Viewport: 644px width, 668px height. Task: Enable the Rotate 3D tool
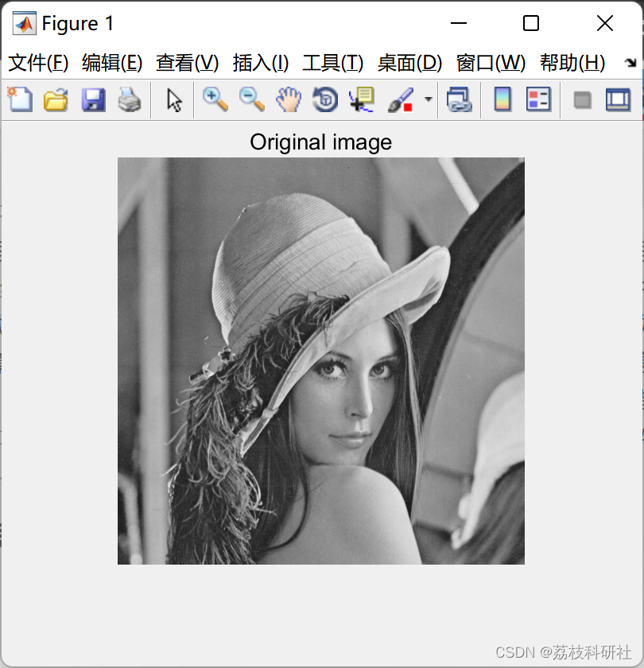coord(325,99)
